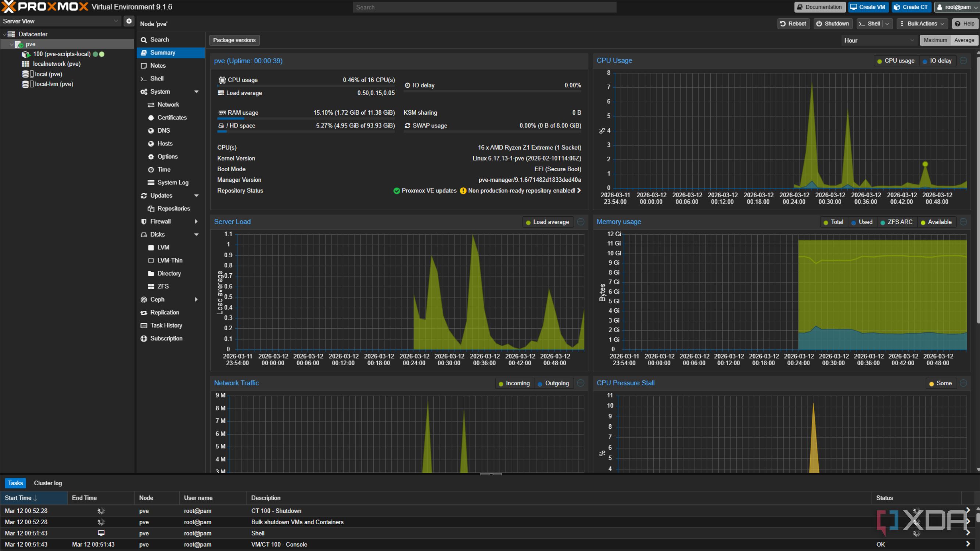Open the node Shell button
Screen dimensions: 980x551
point(870,24)
